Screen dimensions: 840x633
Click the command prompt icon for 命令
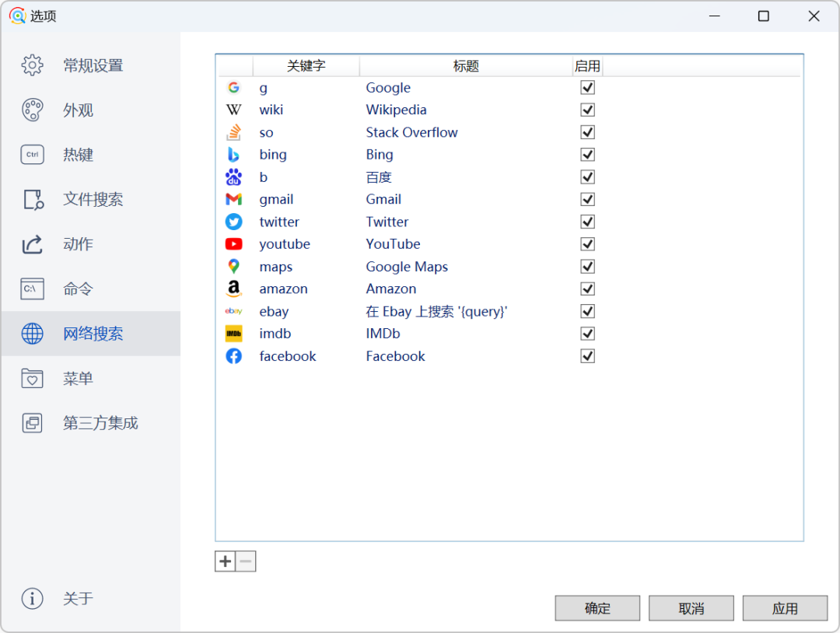pos(32,289)
